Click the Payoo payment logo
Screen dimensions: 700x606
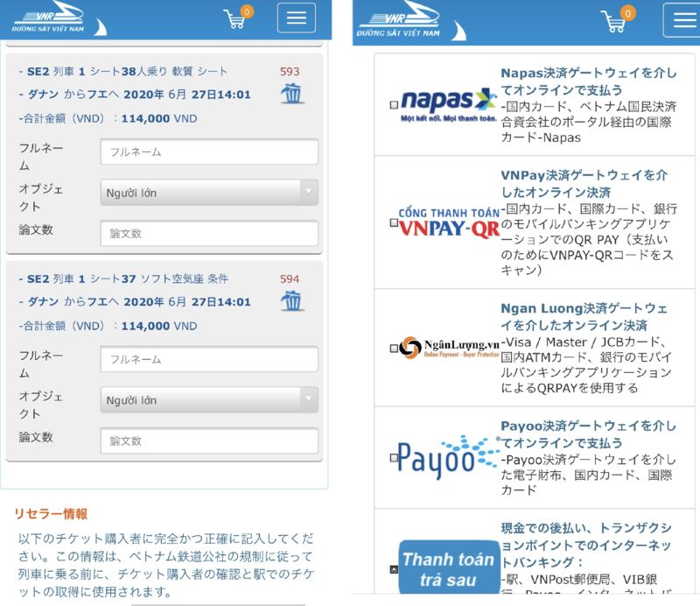[449, 457]
